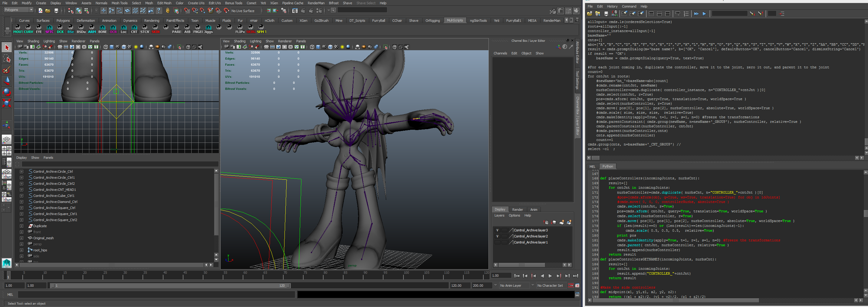
Task: Click the SKIN shelf script button
Action: pos(155,29)
